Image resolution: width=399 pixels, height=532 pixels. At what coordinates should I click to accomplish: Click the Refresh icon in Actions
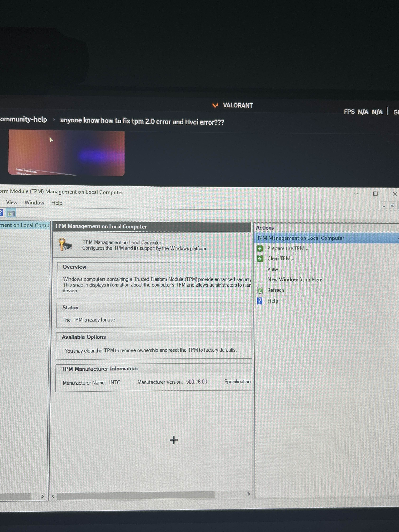pyautogui.click(x=260, y=290)
